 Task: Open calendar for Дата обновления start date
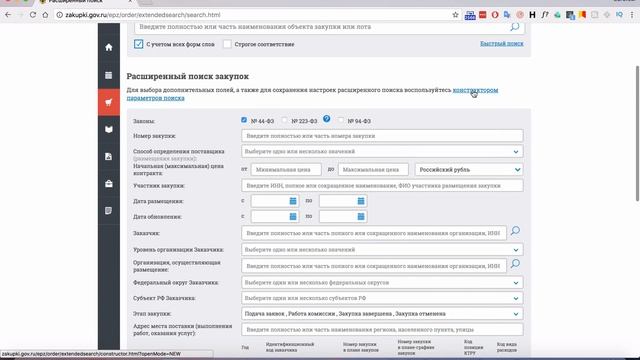(293, 216)
